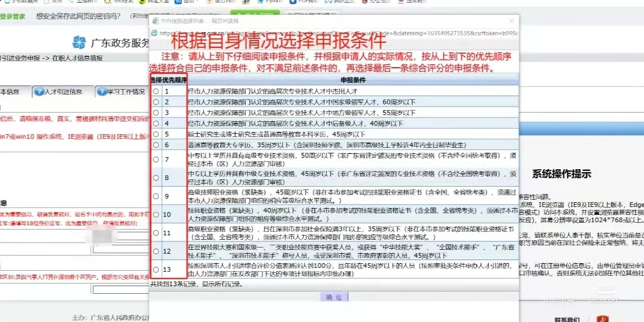This screenshot has height=322, width=644.
Task: Open the 人才引进信息 tab
Action: [63, 91]
